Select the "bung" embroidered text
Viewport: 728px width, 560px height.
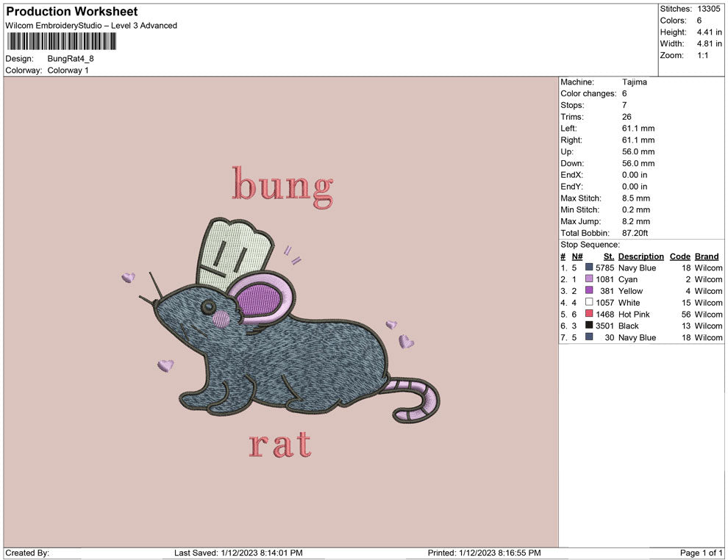(282, 184)
